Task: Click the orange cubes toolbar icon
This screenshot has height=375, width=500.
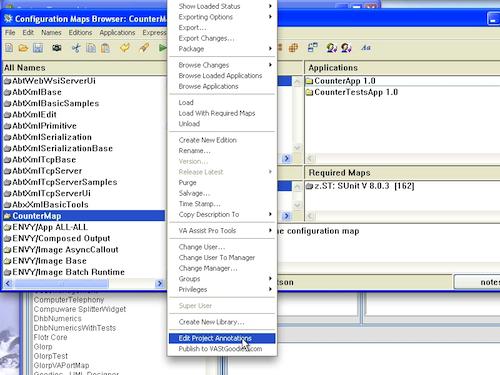Action: [293, 48]
